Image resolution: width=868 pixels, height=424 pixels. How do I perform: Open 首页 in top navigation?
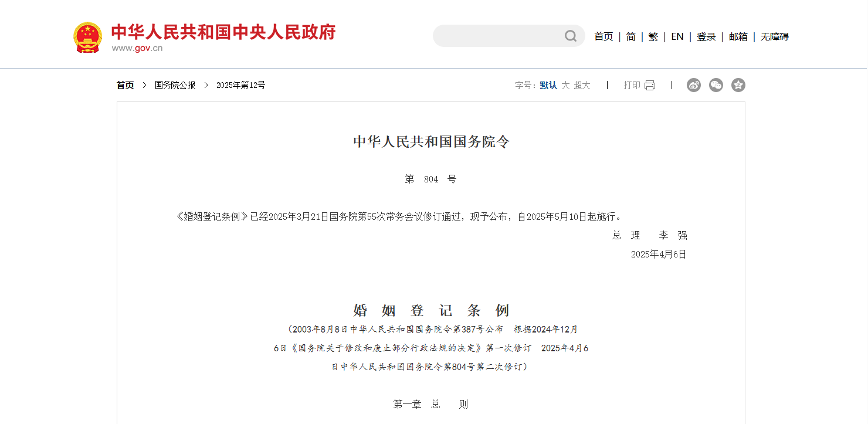click(x=603, y=36)
